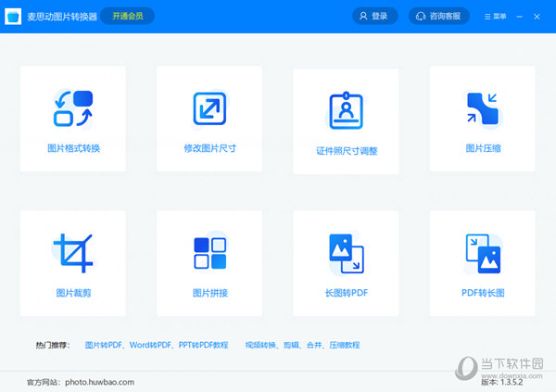Open the 证件照尺寸调整 ID photo tool
Viewport: 556px width, 392px height.
pos(347,111)
